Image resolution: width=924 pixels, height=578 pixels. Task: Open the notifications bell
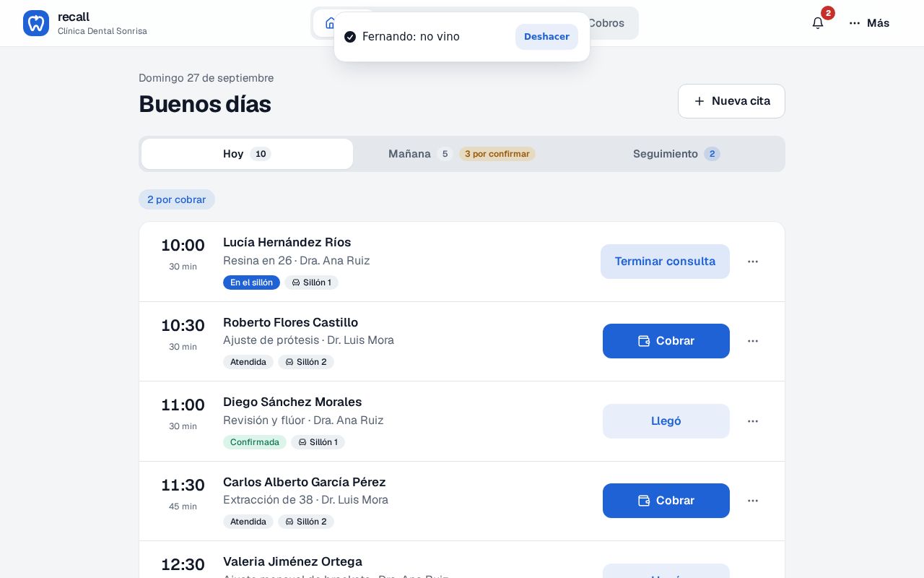pos(818,23)
